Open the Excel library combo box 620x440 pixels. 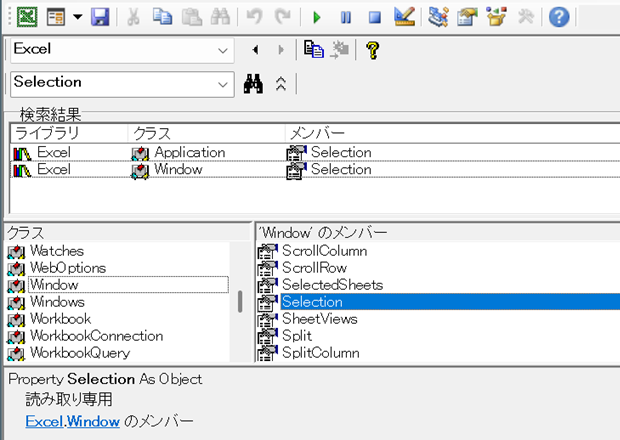pyautogui.click(x=122, y=50)
